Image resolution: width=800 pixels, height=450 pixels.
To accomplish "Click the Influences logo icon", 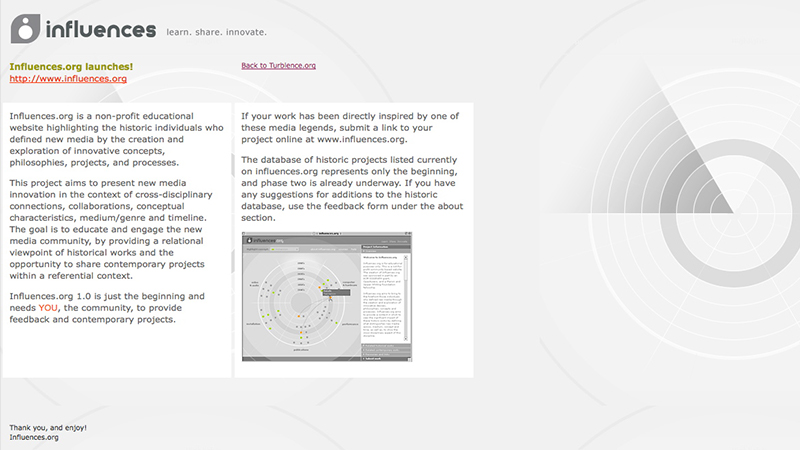I will (x=25, y=29).
